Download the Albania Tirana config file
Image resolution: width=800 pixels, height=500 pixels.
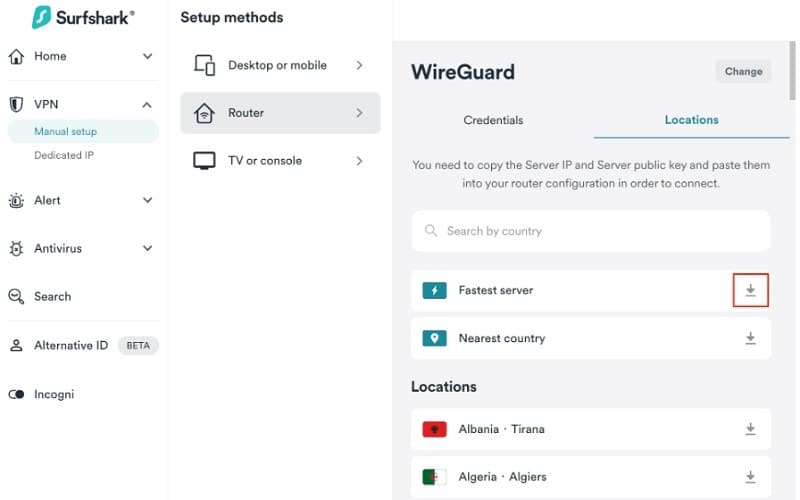750,429
